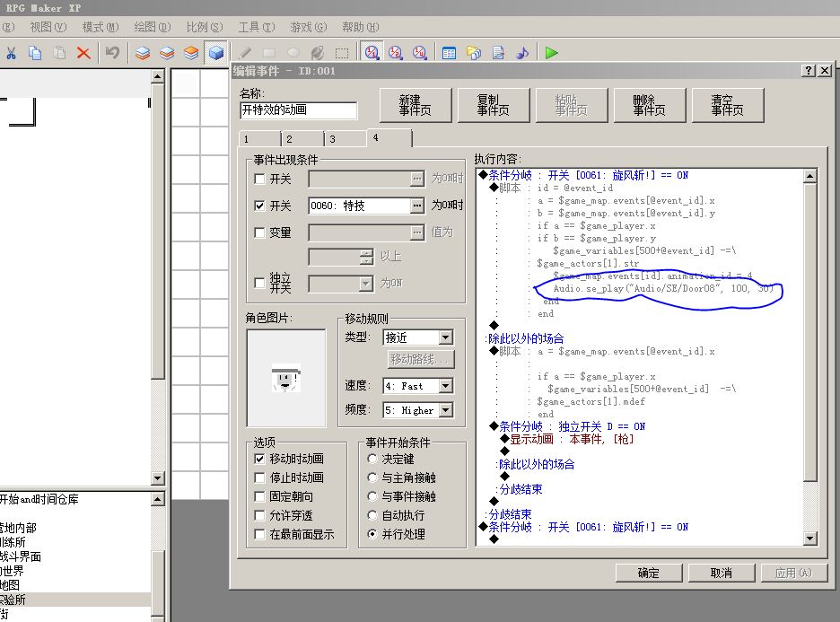Click the red Delete X toolbar icon
This screenshot has width=840, height=622.
point(83,52)
